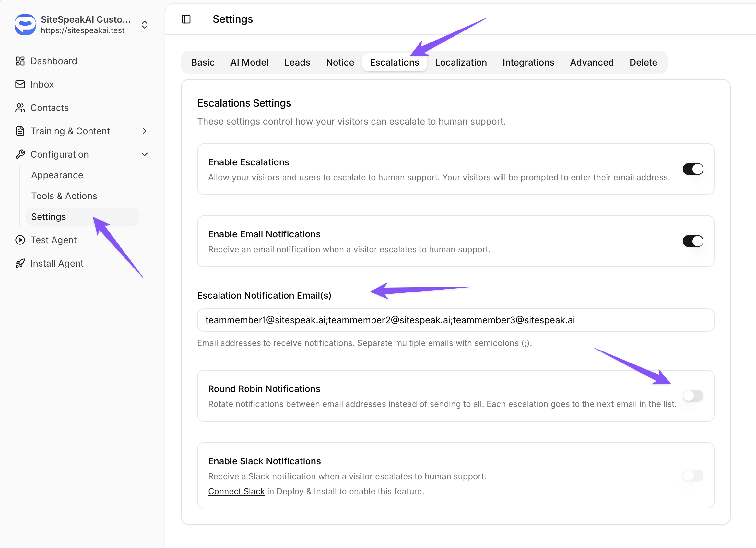756x548 pixels.
Task: Click the SiteSpeakAI logo
Action: [25, 24]
